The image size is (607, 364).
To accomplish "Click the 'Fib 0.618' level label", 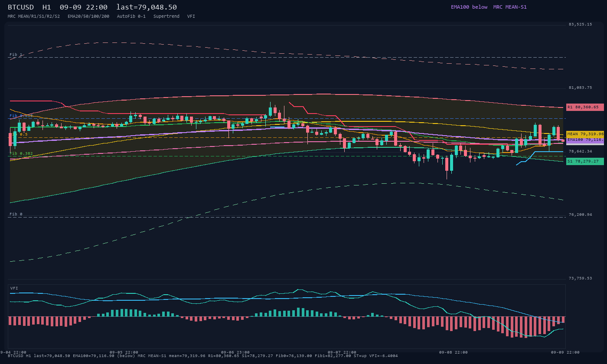I will 21,116.
